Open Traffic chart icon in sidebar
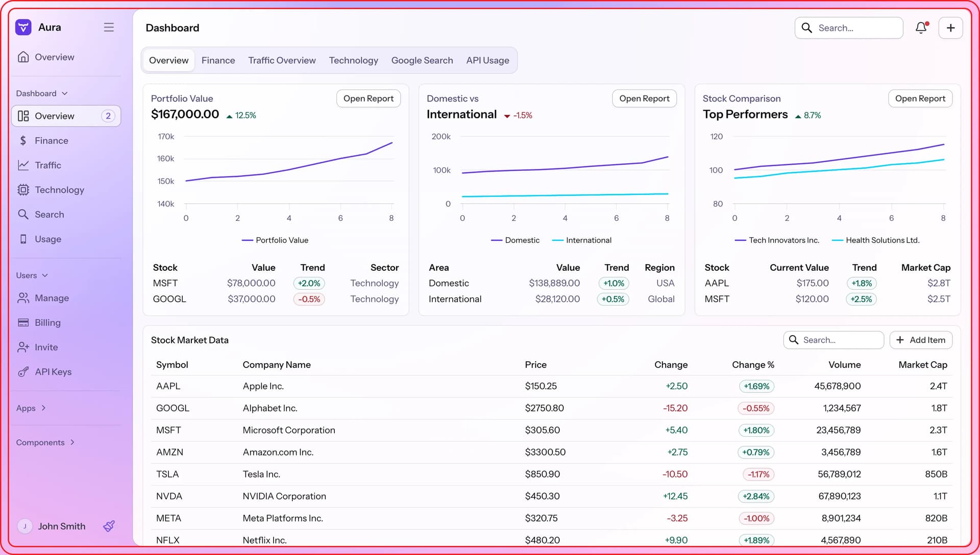This screenshot has height=555, width=980. (23, 165)
